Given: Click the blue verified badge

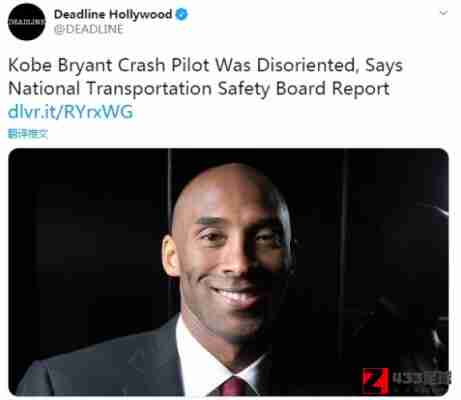Looking at the screenshot, I should 182,14.
